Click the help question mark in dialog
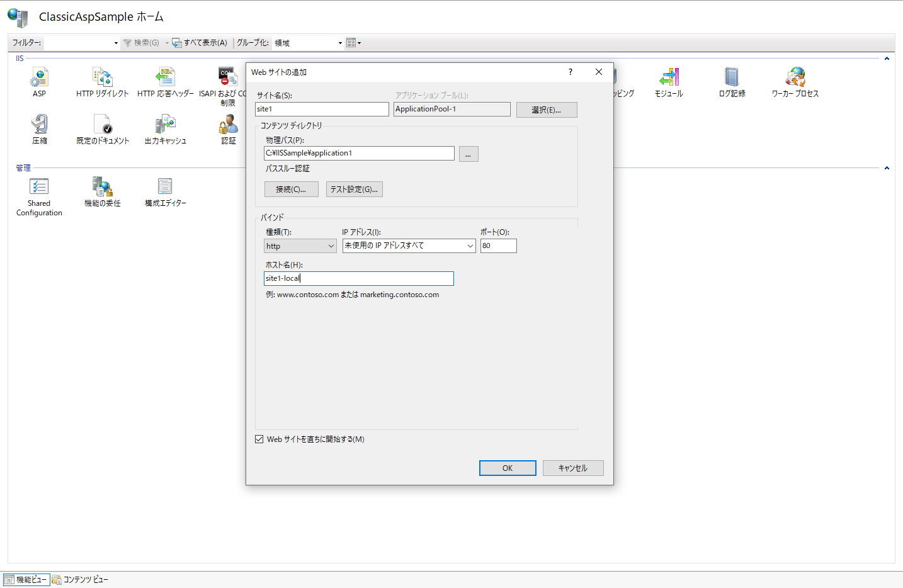 pos(571,72)
